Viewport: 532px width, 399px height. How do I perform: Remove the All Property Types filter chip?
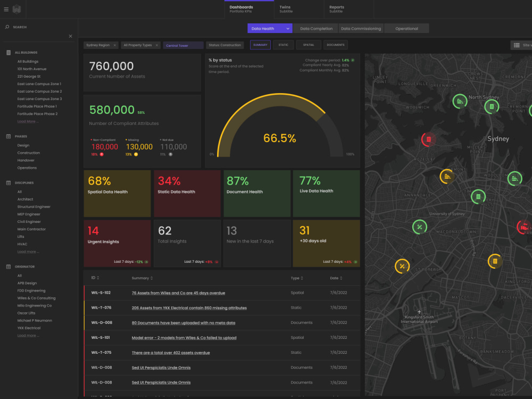click(x=157, y=45)
